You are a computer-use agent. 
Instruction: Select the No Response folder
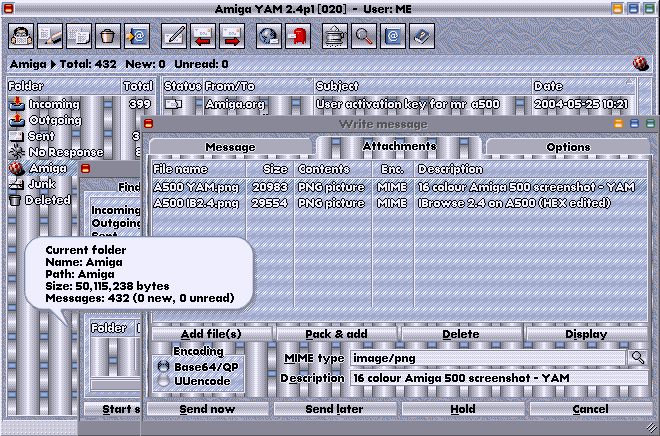(66, 152)
